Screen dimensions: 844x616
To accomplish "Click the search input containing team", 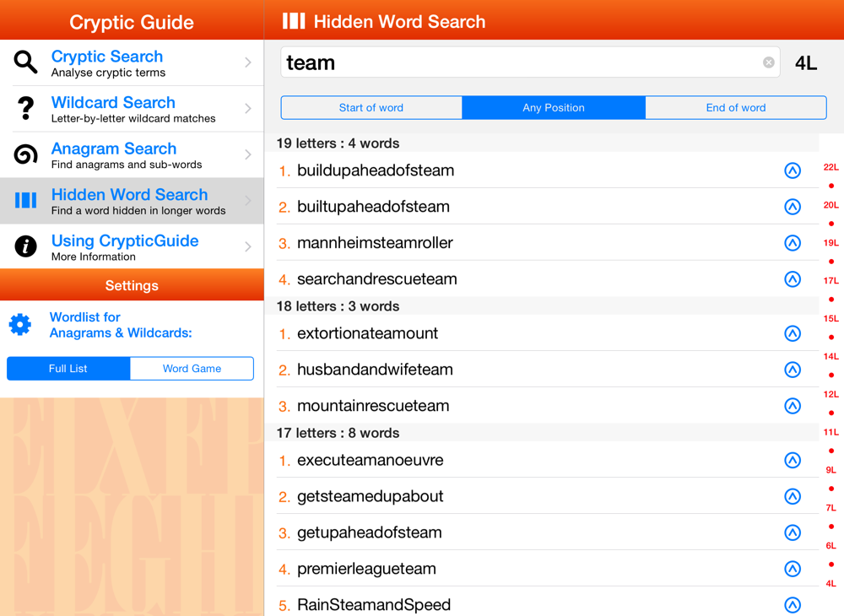I will (530, 62).
